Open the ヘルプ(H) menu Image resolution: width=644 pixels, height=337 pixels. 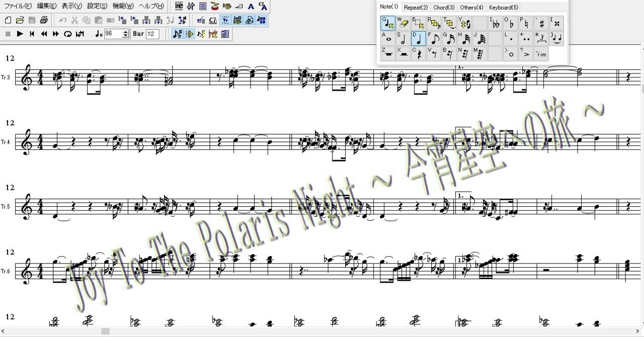pyautogui.click(x=151, y=6)
